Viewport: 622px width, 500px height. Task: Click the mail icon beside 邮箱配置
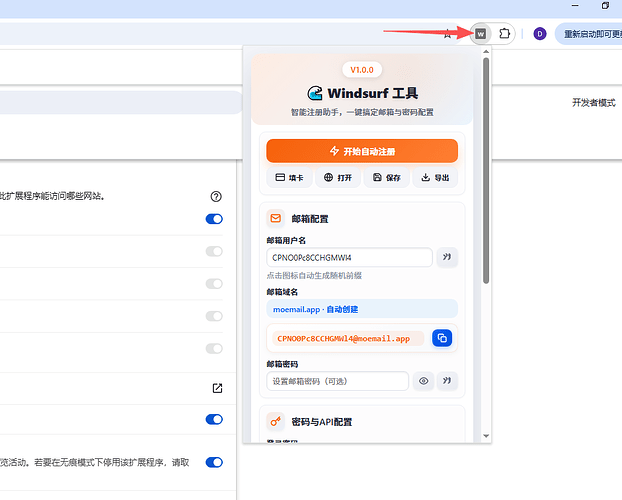275,218
